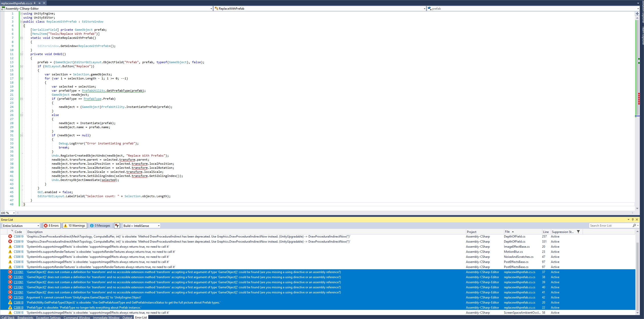Click the Suppression State column filter funnel icon

(x=578, y=232)
